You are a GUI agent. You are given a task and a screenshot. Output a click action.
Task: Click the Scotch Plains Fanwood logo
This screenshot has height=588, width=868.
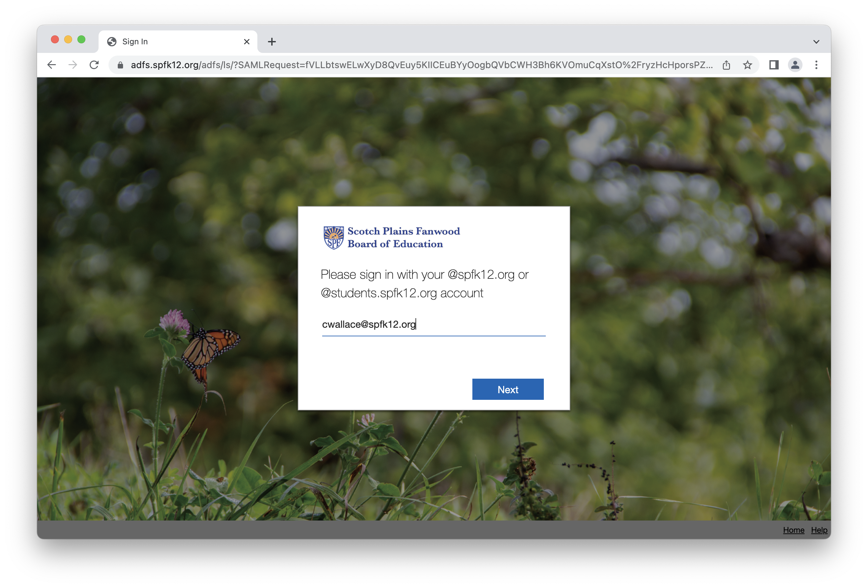[x=392, y=237]
